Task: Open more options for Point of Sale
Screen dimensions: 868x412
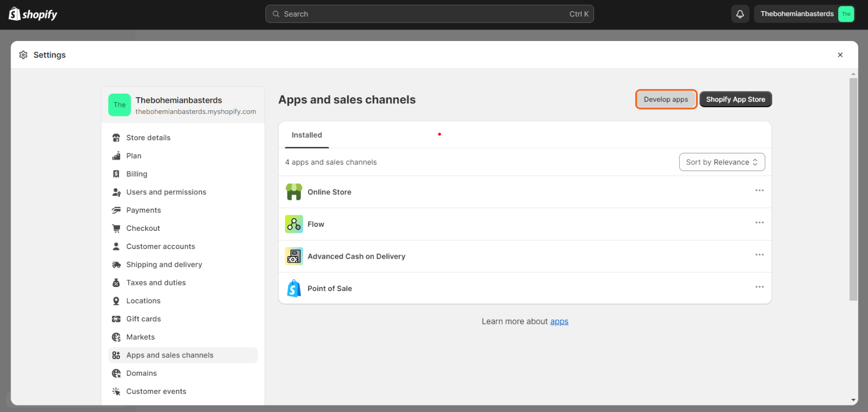Action: point(759,287)
